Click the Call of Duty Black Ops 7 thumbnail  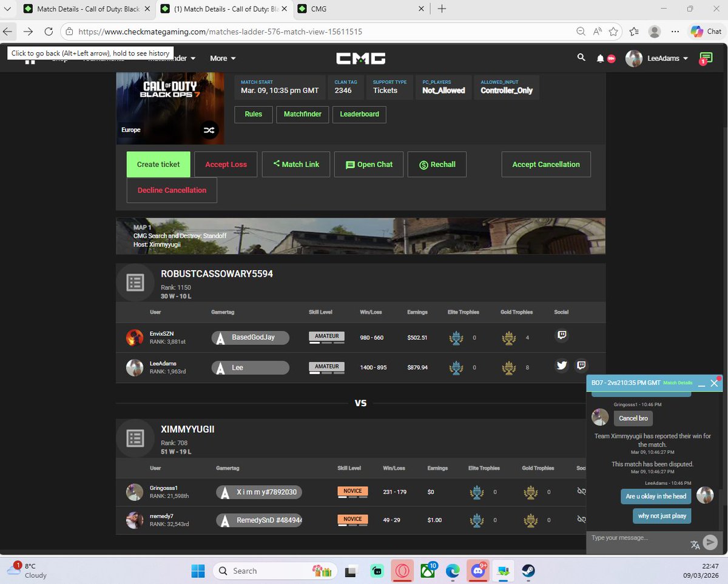170,108
